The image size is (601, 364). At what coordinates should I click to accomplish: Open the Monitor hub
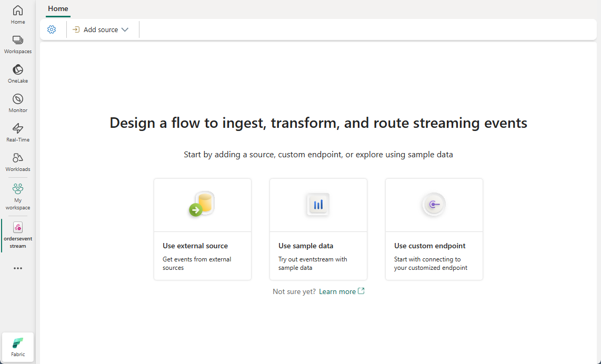click(18, 103)
